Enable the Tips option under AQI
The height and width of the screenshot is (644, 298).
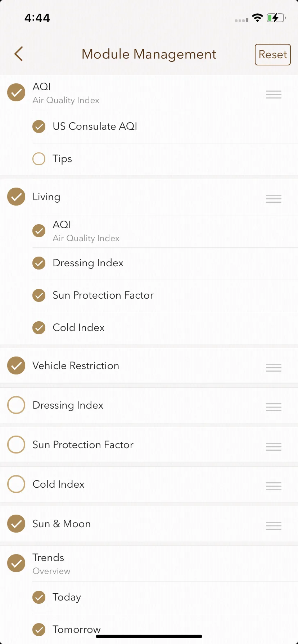(39, 159)
